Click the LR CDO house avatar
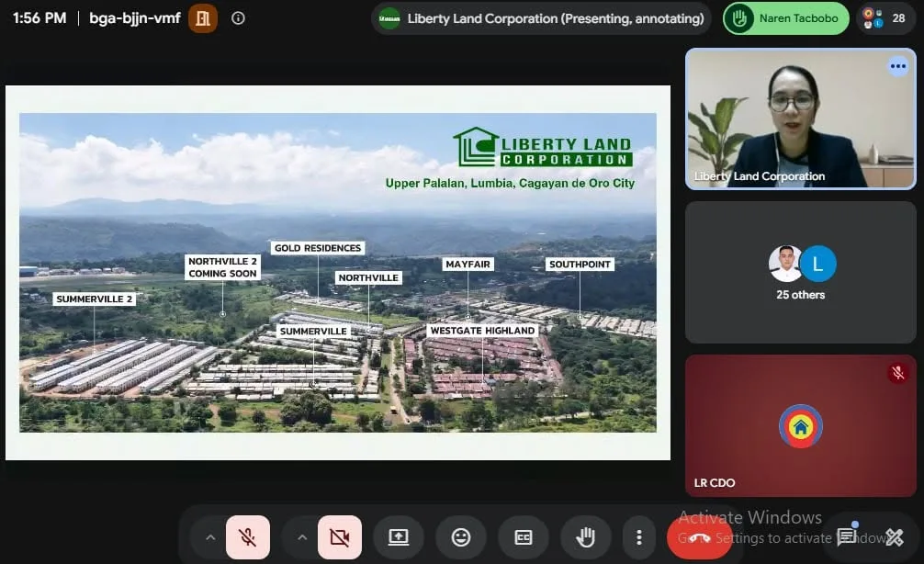 tap(800, 426)
